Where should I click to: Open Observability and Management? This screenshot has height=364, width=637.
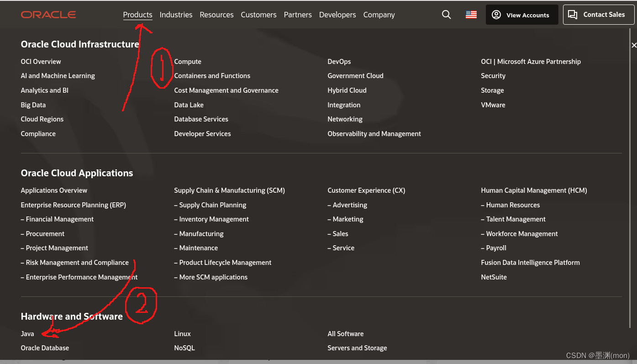tap(374, 134)
